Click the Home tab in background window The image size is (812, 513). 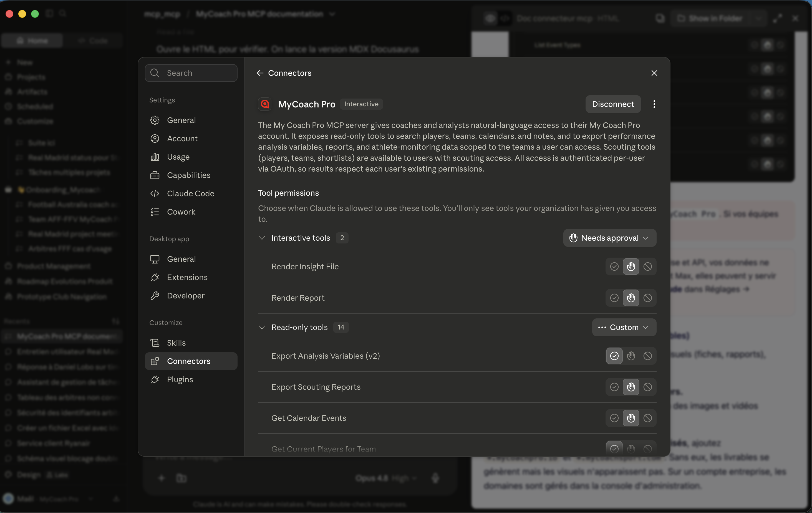(x=32, y=41)
